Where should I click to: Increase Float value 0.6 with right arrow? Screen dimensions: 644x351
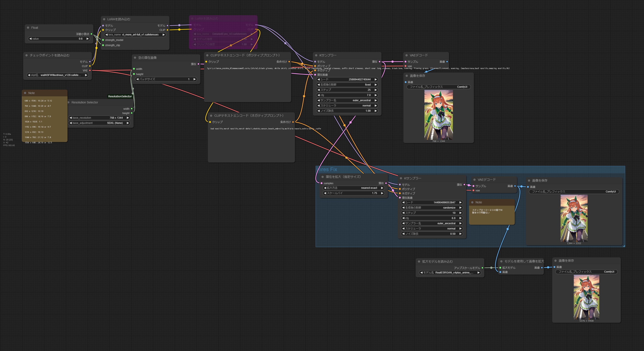point(88,39)
